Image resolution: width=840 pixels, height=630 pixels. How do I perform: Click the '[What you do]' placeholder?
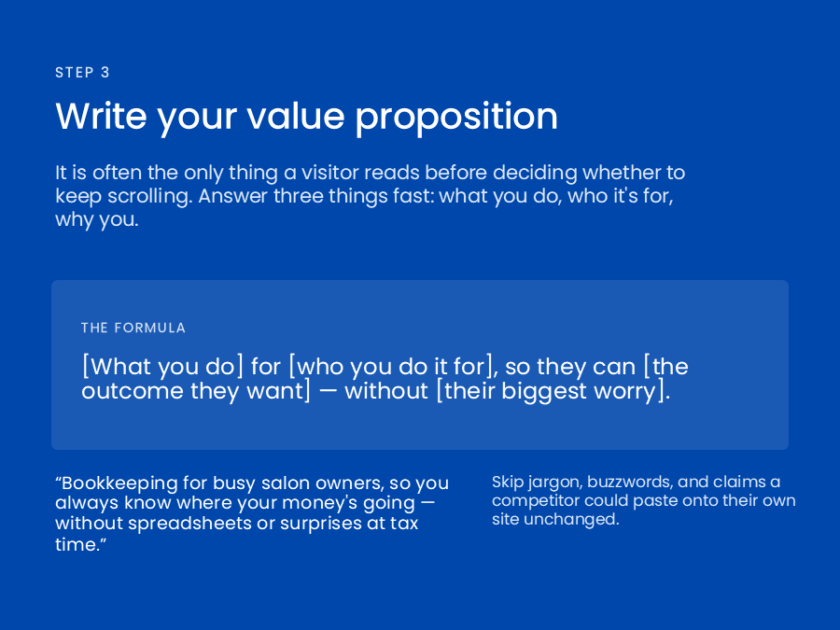click(162, 367)
